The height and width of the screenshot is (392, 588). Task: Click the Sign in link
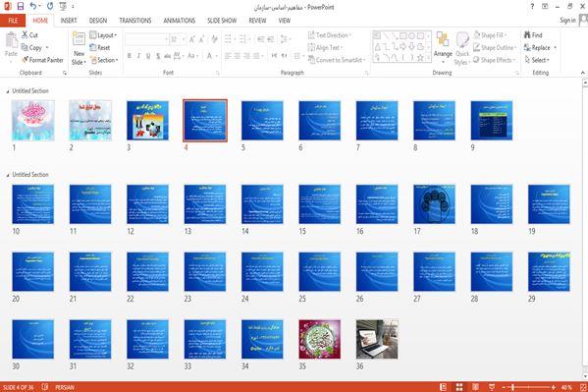point(567,21)
